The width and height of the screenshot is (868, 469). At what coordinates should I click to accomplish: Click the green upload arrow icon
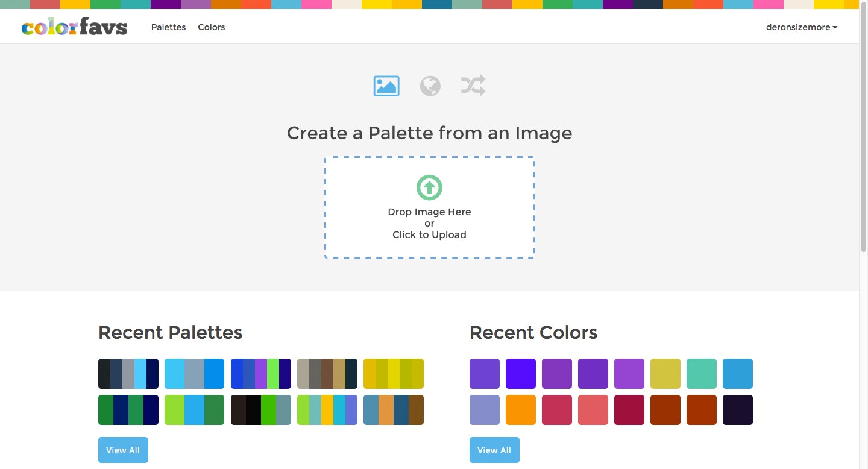pos(429,187)
